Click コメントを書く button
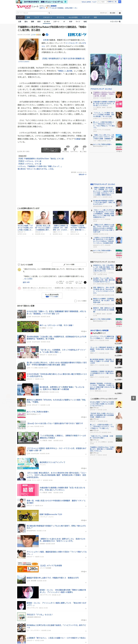This screenshot has width=138, height=644. coord(69,264)
